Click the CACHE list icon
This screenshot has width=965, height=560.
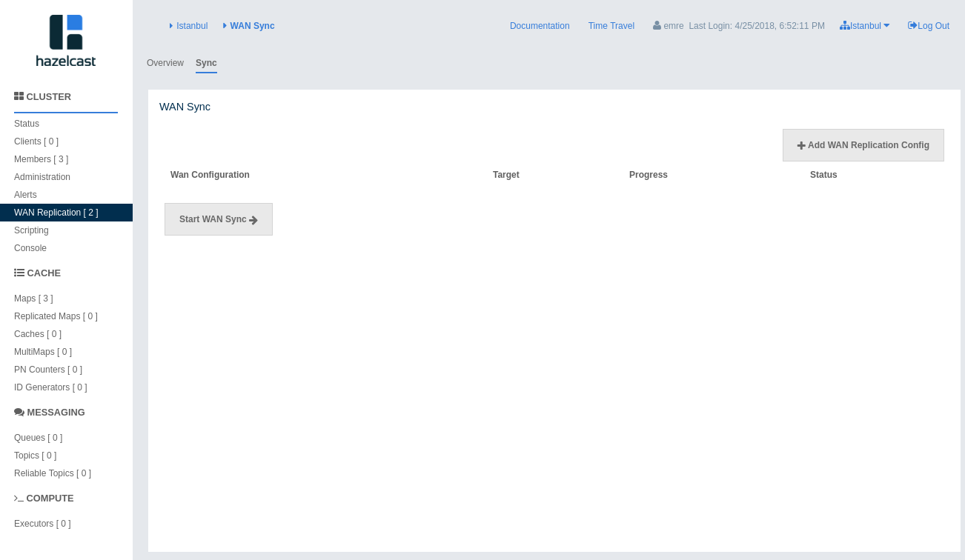pos(19,273)
